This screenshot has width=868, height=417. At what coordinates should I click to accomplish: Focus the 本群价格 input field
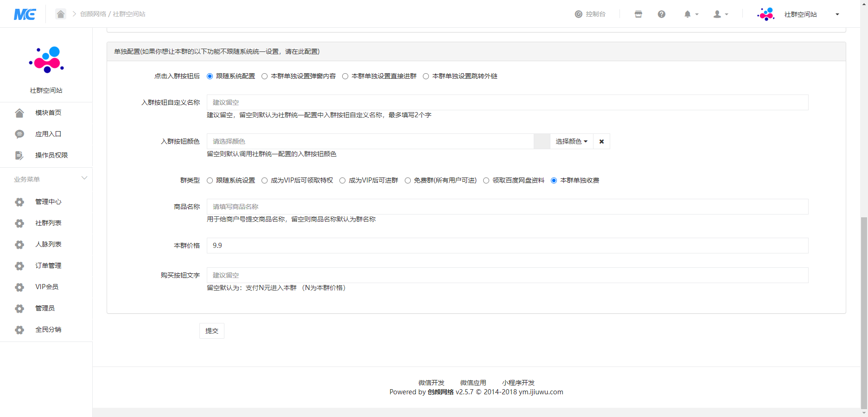pos(507,246)
